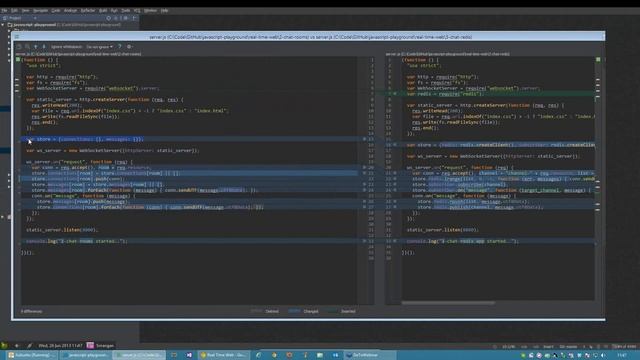Click the memory indicator in IDE status bar
The height and width of the screenshot is (360, 640).
(x=625, y=347)
